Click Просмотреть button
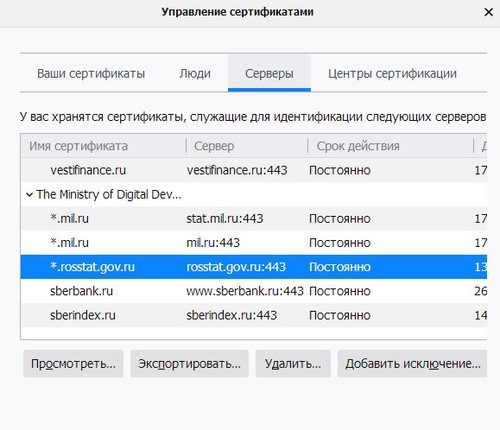 pos(73,364)
